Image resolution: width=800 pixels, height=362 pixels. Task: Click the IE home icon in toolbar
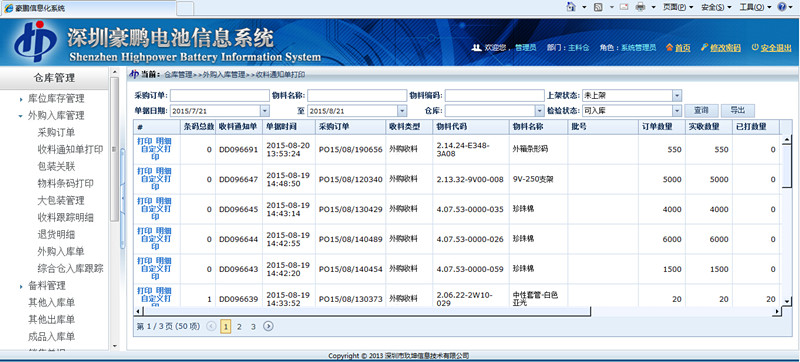point(572,7)
